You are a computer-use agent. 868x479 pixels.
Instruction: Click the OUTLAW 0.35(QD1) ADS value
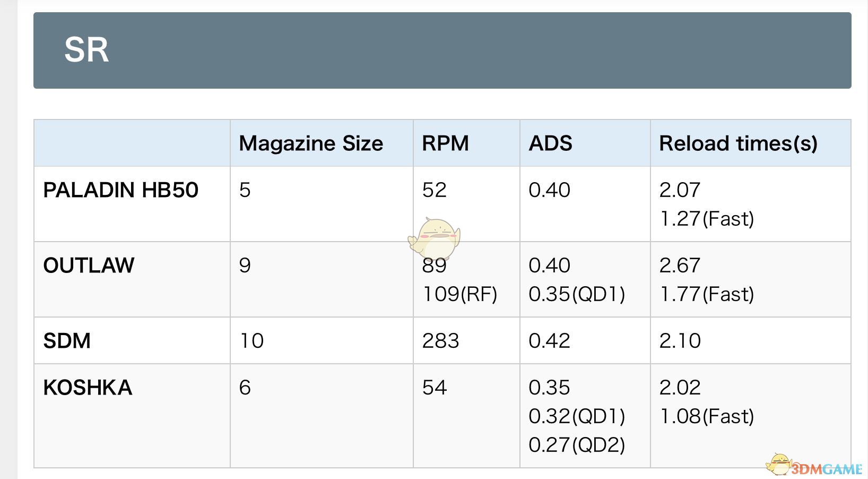click(x=577, y=294)
